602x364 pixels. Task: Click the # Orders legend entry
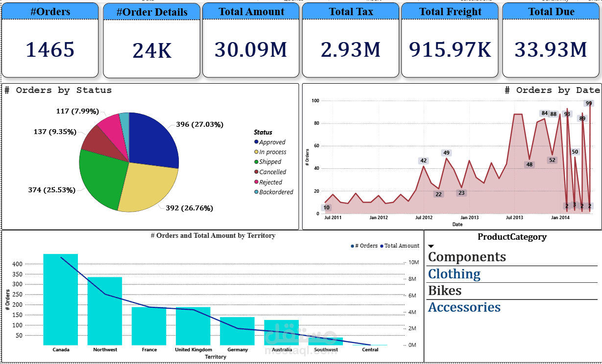(x=364, y=246)
